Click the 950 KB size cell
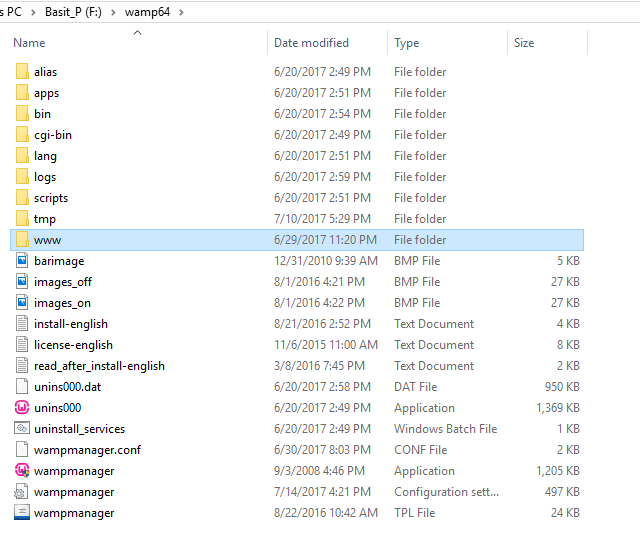Viewport: 640px width, 547px height. [562, 387]
